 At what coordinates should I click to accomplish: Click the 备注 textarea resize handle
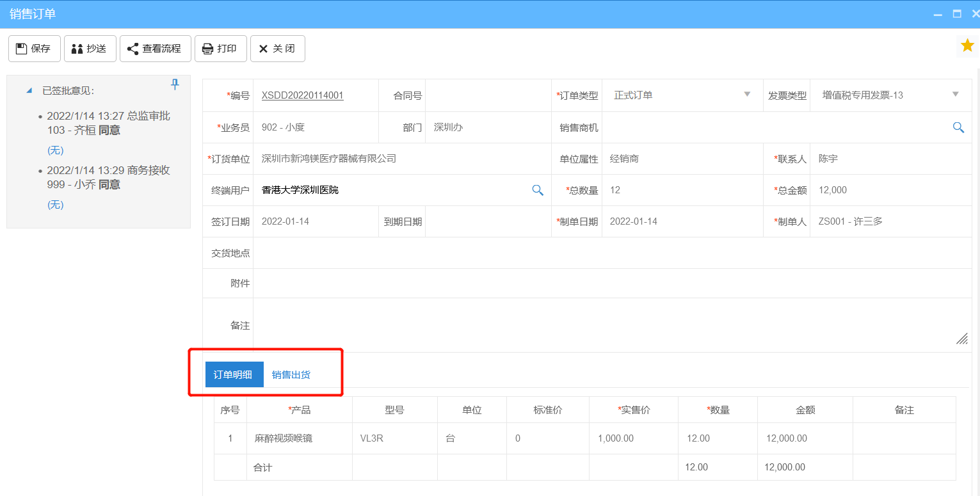961,339
